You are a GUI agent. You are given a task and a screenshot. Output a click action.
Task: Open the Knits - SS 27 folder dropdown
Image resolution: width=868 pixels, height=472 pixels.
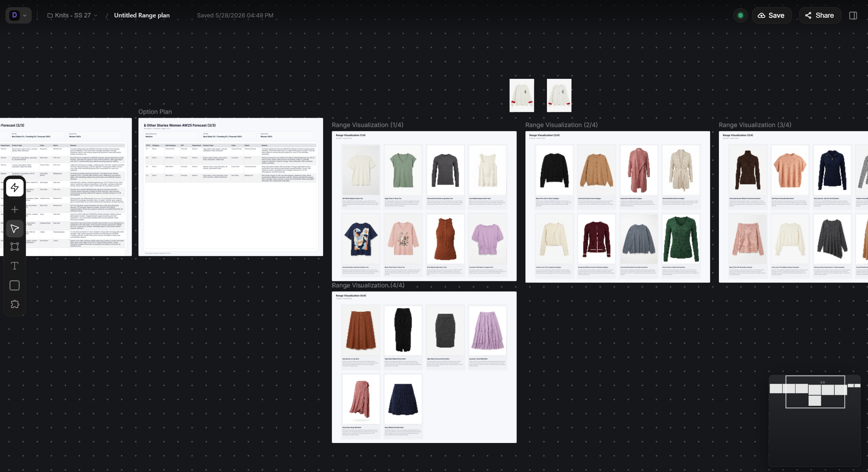(x=96, y=15)
